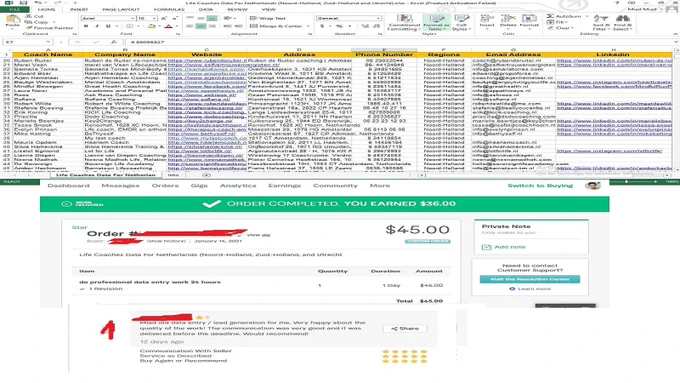
Task: Apply the red Font Color
Action: point(169,26)
